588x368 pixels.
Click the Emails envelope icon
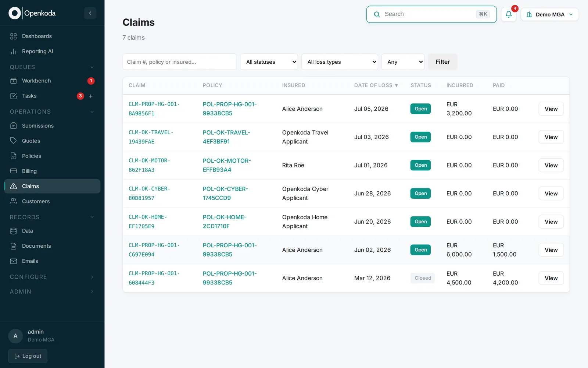pos(14,261)
